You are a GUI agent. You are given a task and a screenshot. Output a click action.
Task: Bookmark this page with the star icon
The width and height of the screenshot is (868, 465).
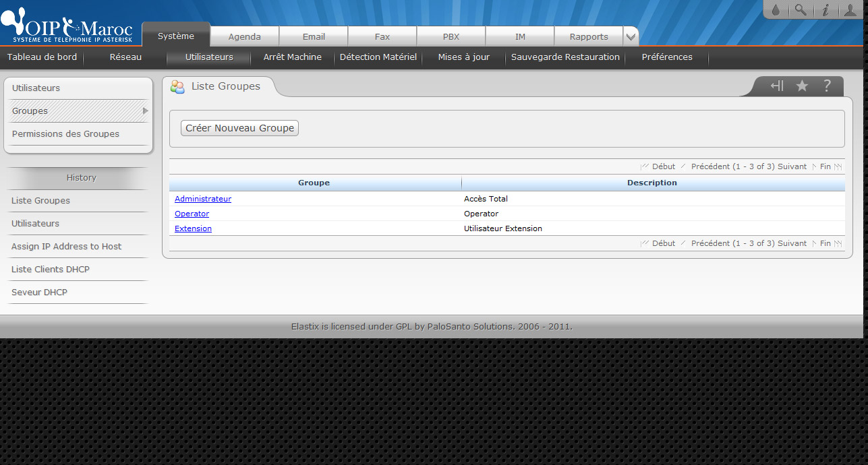click(x=802, y=86)
